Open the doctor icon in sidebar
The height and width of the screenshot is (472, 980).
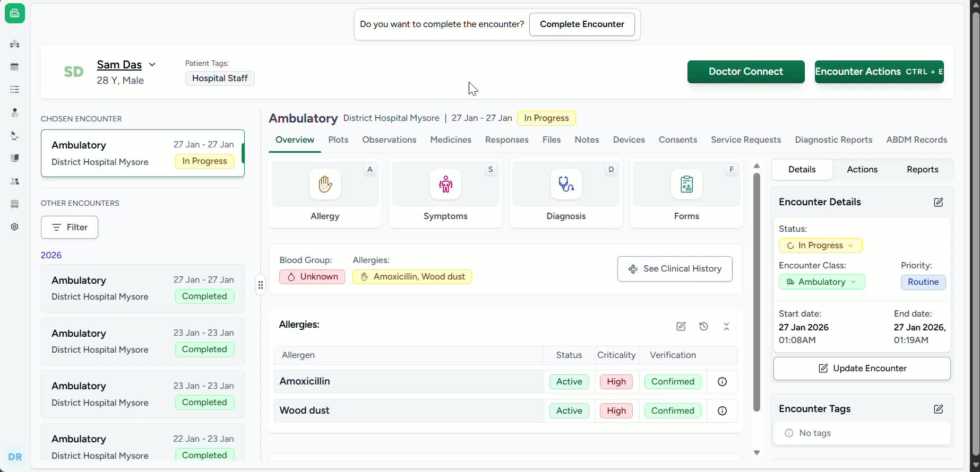tap(15, 112)
